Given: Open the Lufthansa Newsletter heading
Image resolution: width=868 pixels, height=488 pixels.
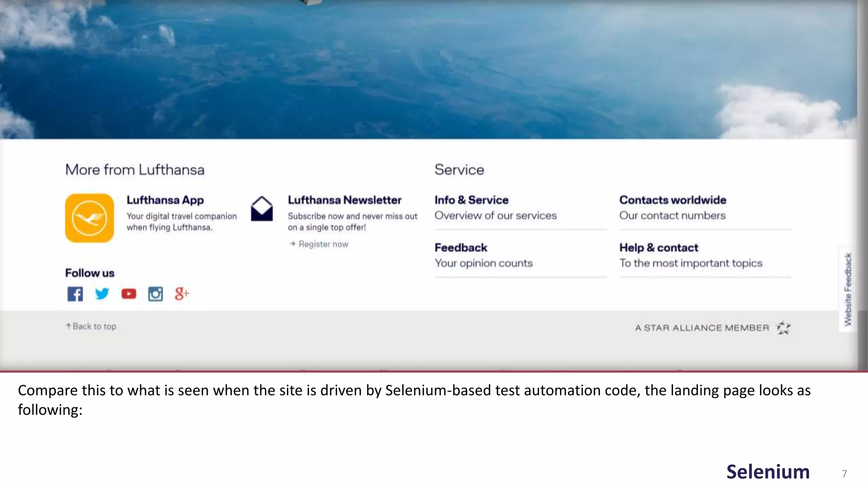Looking at the screenshot, I should [x=345, y=200].
